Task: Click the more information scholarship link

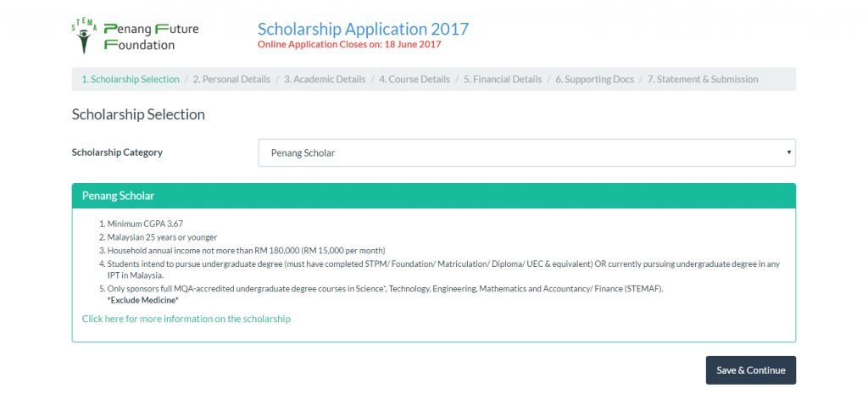Action: (x=186, y=319)
